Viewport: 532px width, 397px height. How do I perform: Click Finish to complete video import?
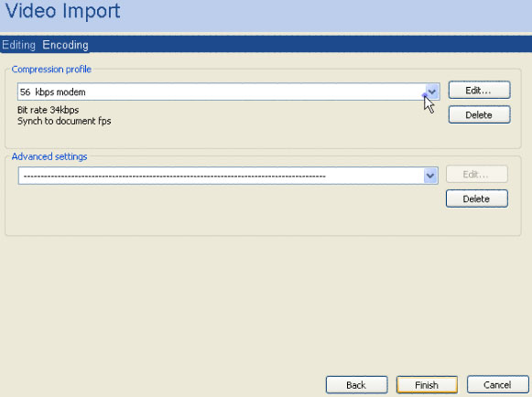(427, 385)
